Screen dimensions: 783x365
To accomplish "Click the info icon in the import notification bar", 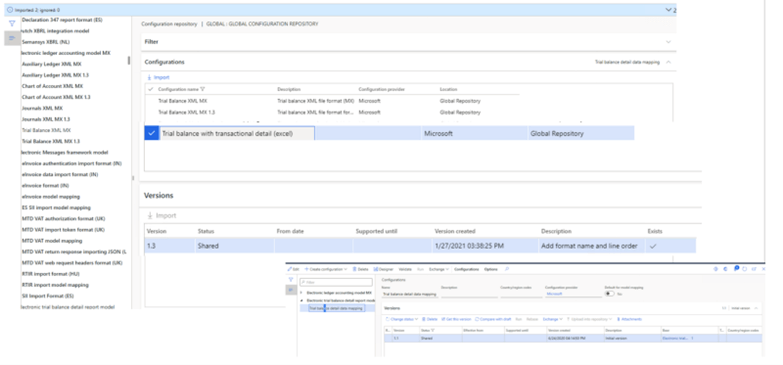I will (x=10, y=9).
